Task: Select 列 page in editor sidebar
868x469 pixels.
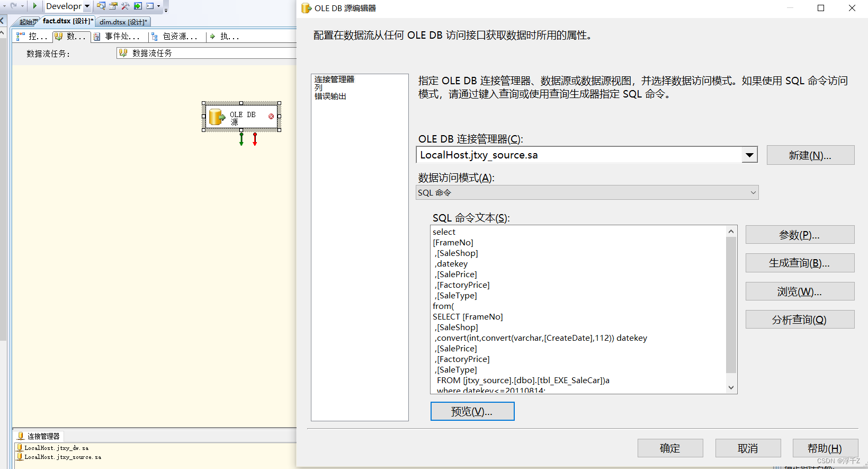Action: 318,87
